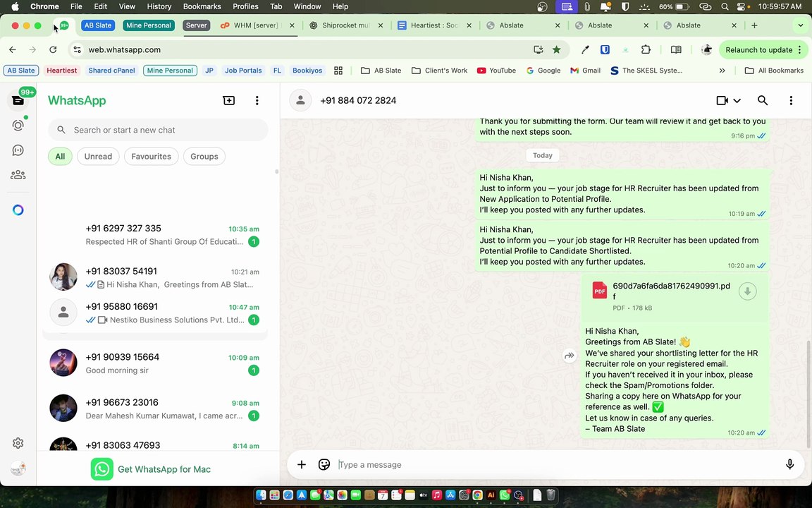Open the Channels icon in WhatsApp sidebar
The width and height of the screenshot is (812, 508).
pos(18,150)
